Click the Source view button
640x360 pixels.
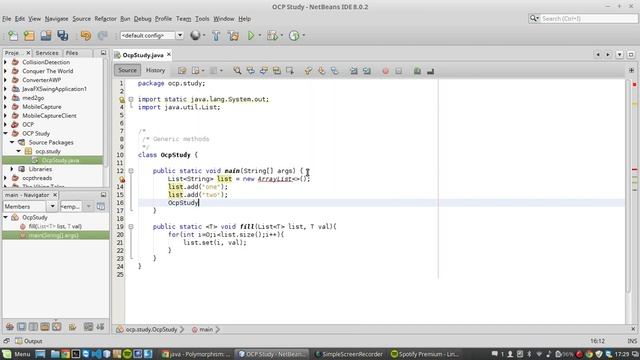pyautogui.click(x=127, y=70)
